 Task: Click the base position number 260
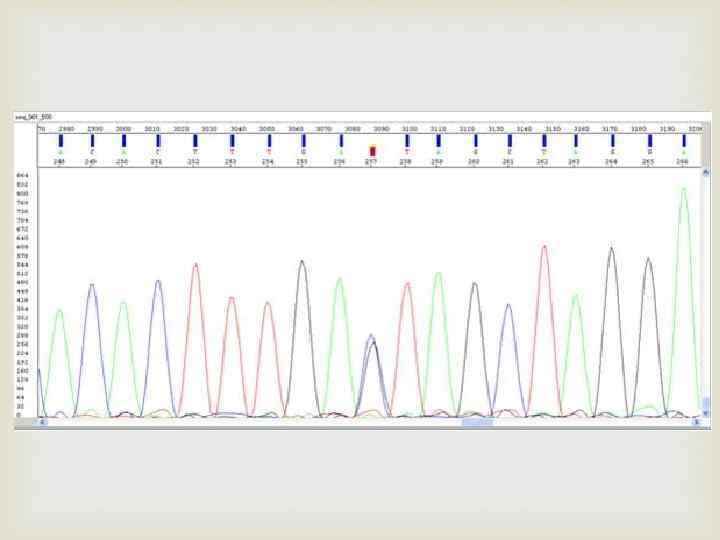(x=473, y=162)
